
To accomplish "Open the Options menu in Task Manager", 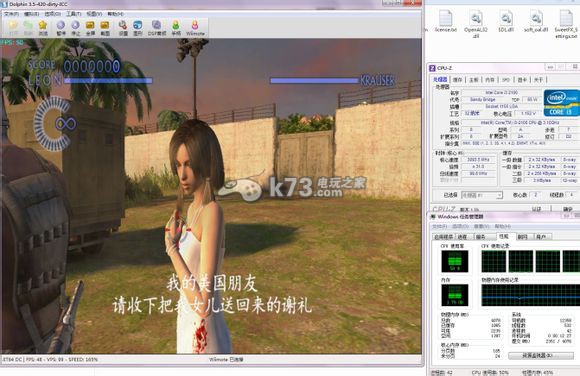I will point(461,226).
